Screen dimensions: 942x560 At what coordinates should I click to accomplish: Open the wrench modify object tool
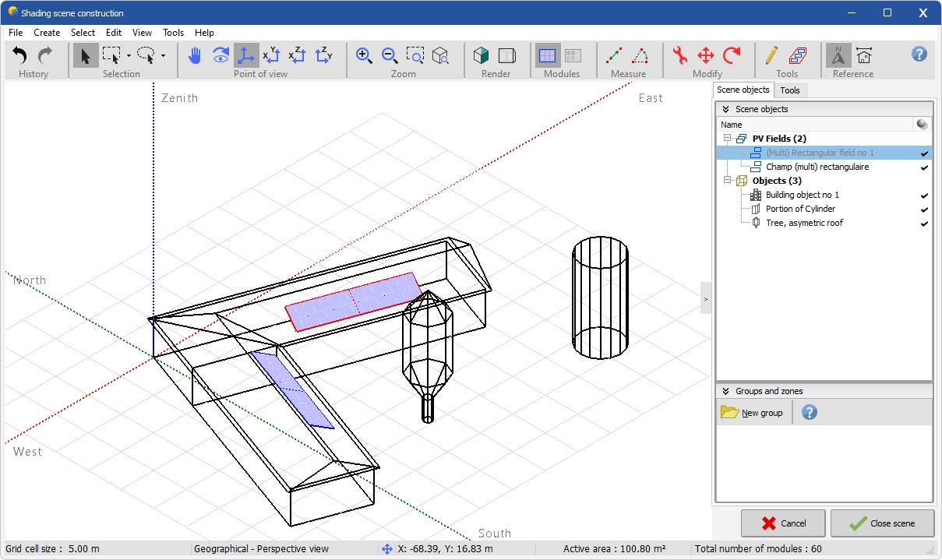680,55
